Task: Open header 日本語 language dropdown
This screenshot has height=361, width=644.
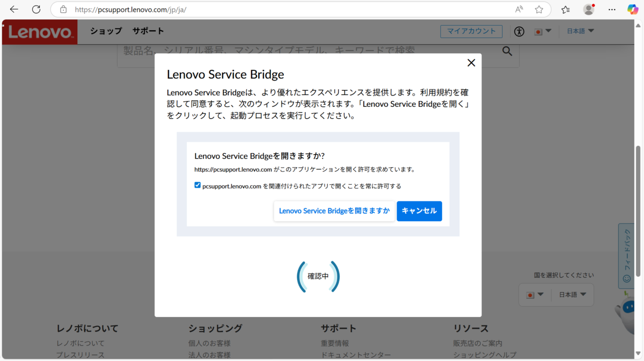Action: (580, 31)
